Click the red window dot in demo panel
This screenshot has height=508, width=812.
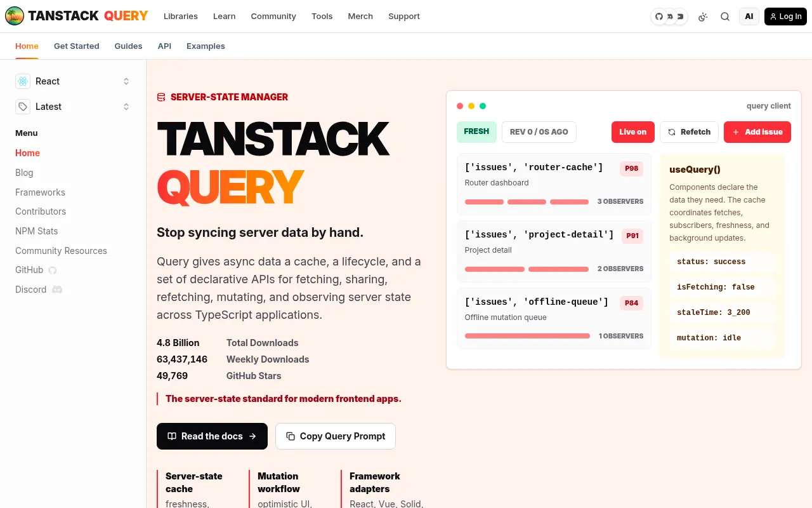(x=460, y=106)
